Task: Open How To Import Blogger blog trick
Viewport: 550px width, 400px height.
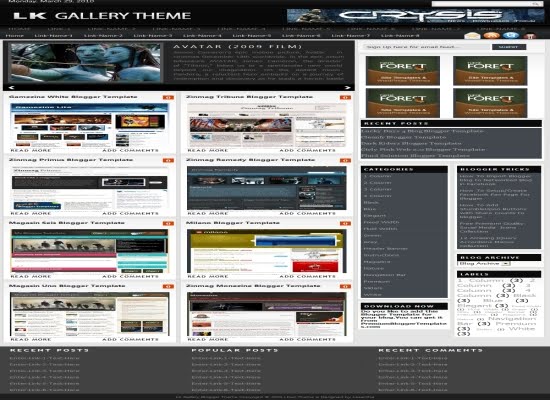Action: pyautogui.click(x=495, y=180)
